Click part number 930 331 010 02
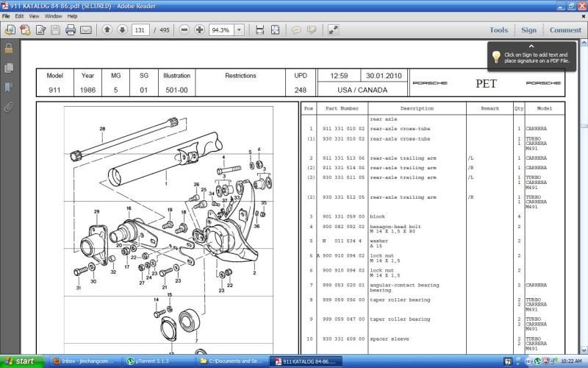 343,139
